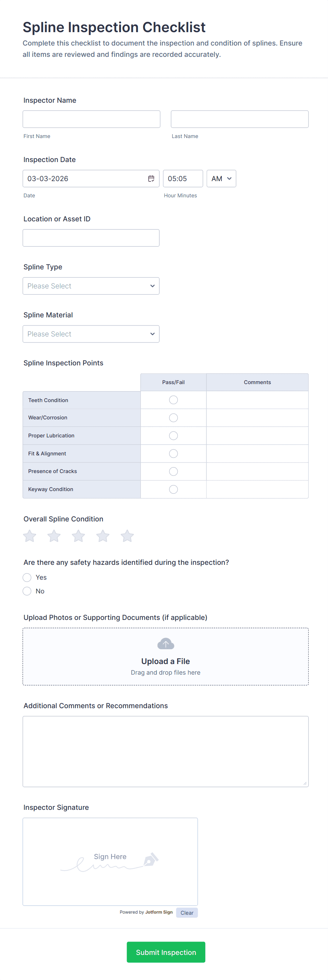Select Yes for safety hazards

[x=27, y=578]
